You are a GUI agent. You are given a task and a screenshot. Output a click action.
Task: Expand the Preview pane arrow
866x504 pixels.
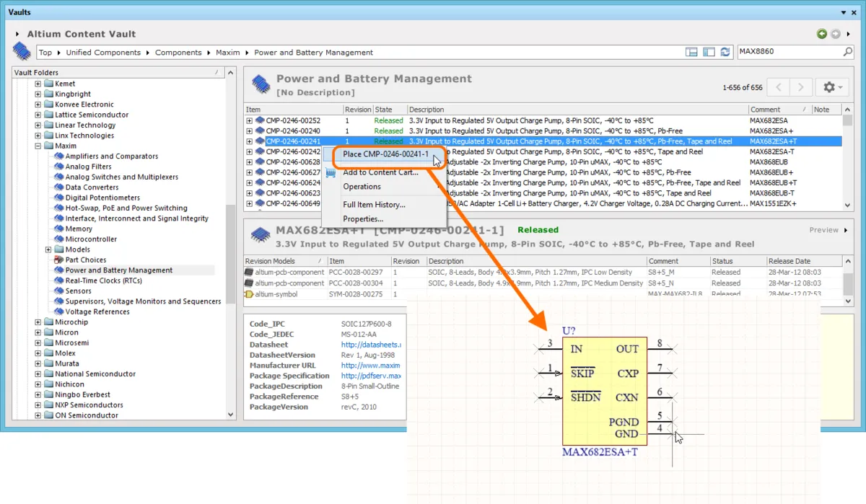pyautogui.click(x=846, y=230)
